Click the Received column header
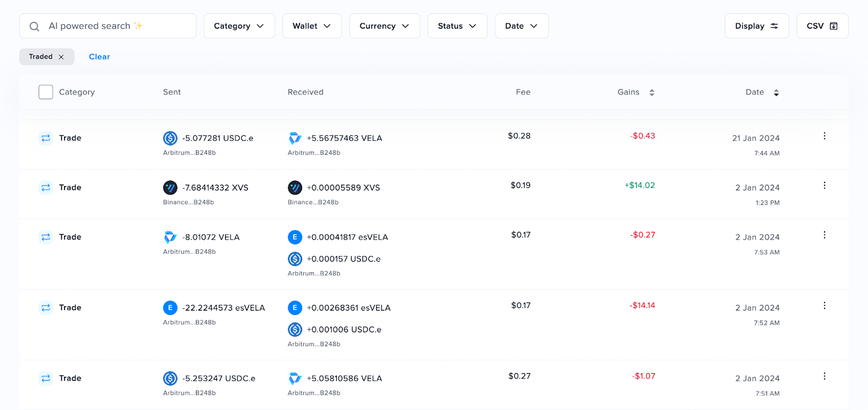The image size is (868, 410). (305, 92)
